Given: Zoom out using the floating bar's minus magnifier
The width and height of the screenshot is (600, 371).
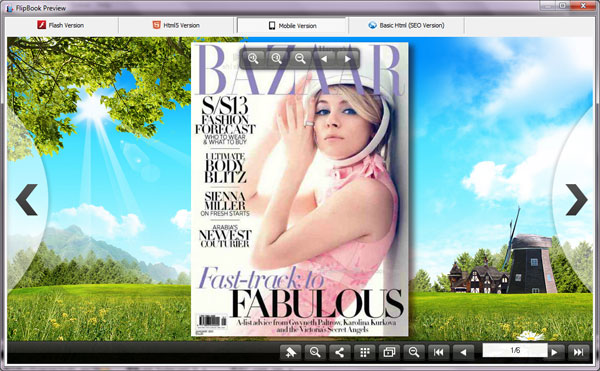Looking at the screenshot, I should [300, 59].
